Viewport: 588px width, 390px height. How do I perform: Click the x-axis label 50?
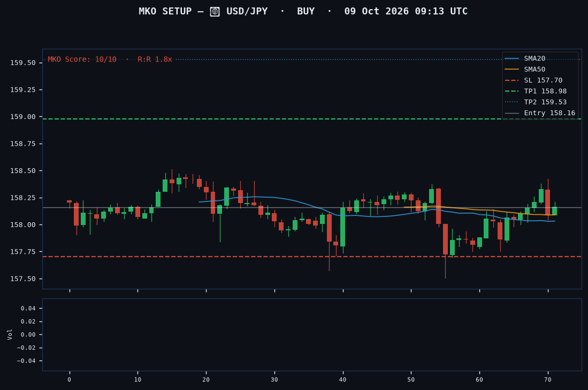tap(411, 379)
